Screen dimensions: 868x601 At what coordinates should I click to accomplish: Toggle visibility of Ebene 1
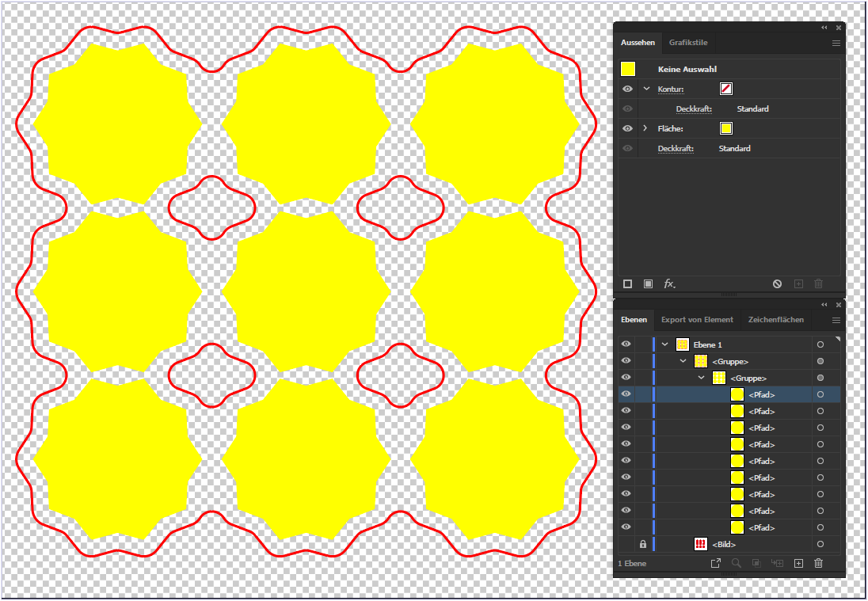coord(626,344)
